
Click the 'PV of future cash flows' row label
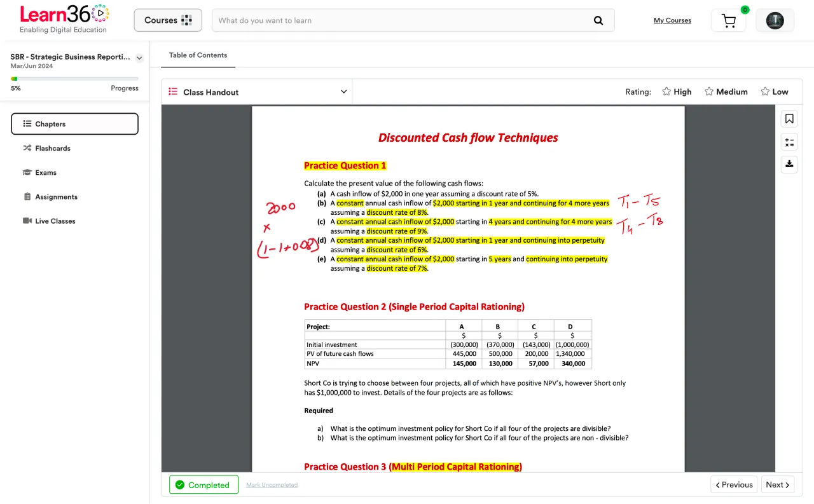pyautogui.click(x=340, y=354)
